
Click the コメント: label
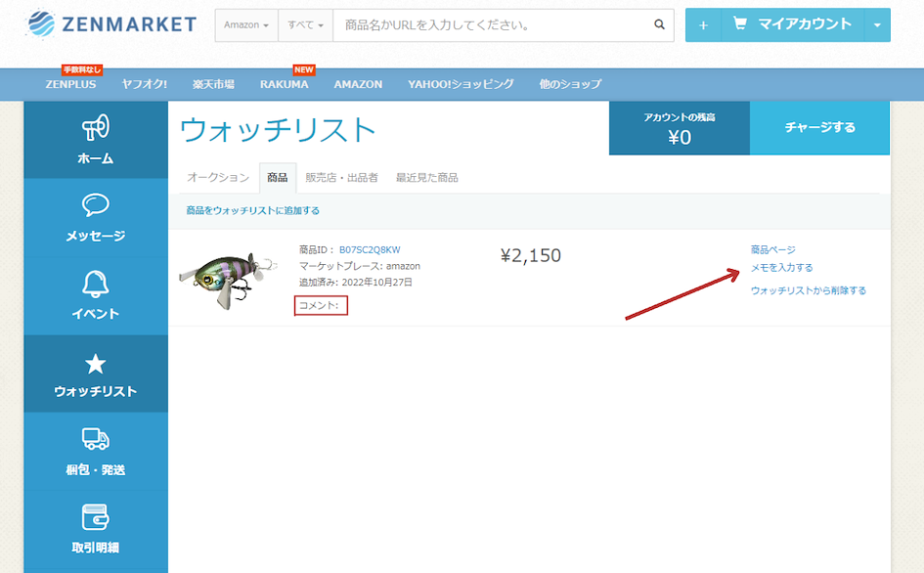tap(319, 305)
